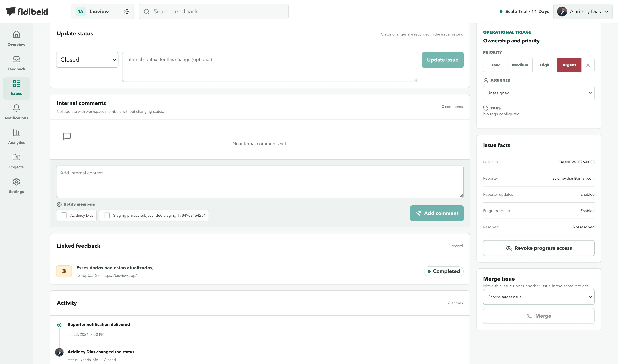Expand the Acidiney Dias account menu
The image size is (618, 364).
coord(583,12)
